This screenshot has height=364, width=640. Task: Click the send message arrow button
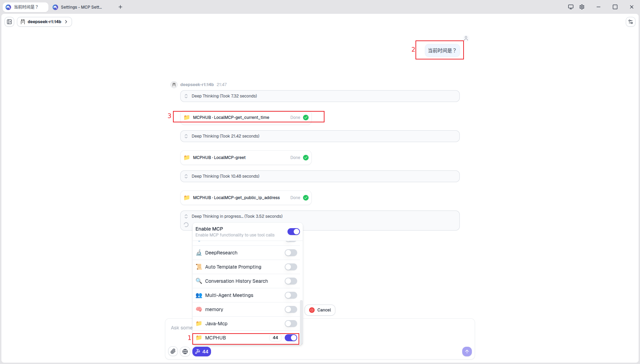tap(467, 352)
